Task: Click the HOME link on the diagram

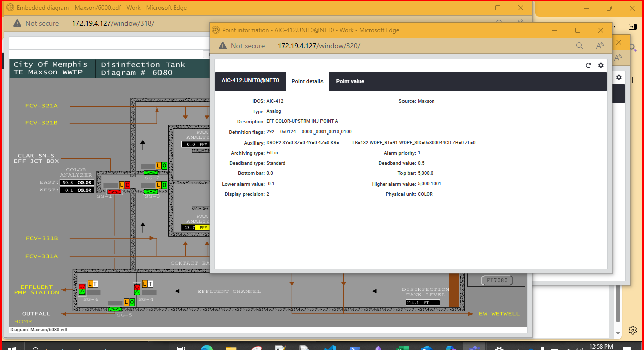Action: (x=23, y=321)
